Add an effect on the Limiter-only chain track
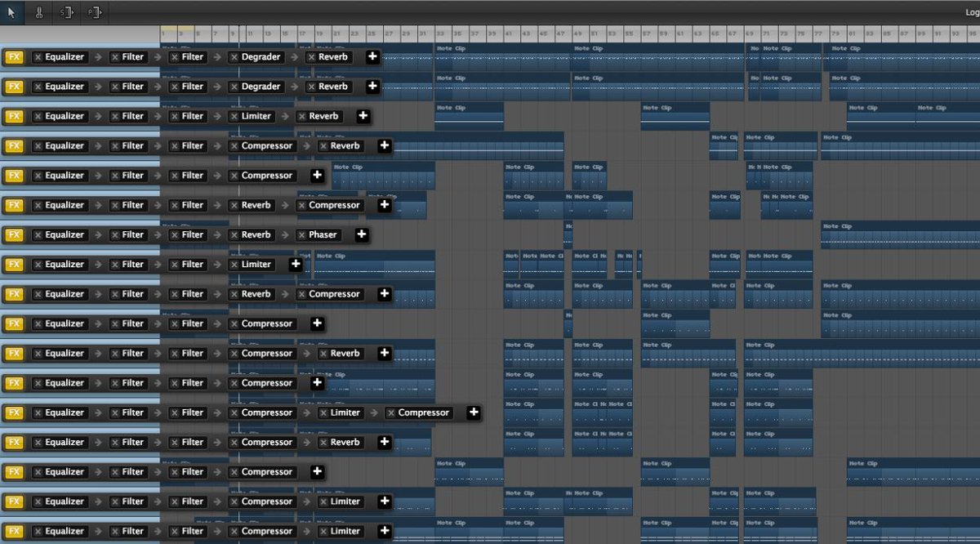Screen dimensions: 980x544 [x=296, y=264]
